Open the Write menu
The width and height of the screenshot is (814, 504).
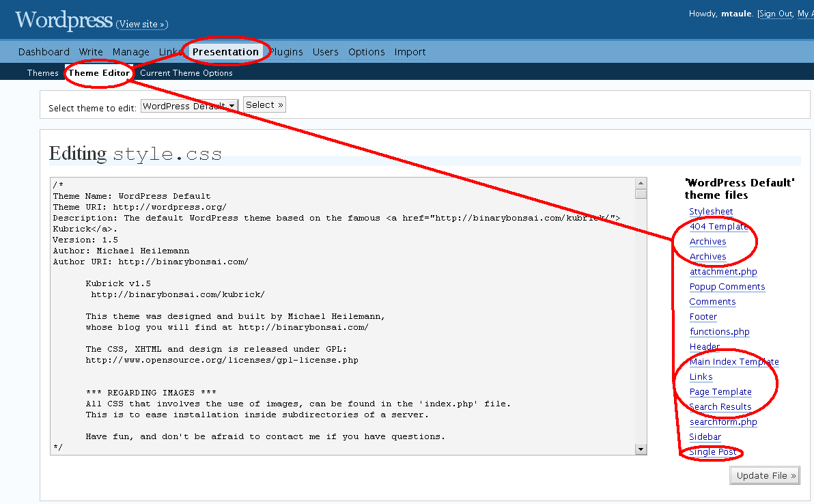click(91, 52)
